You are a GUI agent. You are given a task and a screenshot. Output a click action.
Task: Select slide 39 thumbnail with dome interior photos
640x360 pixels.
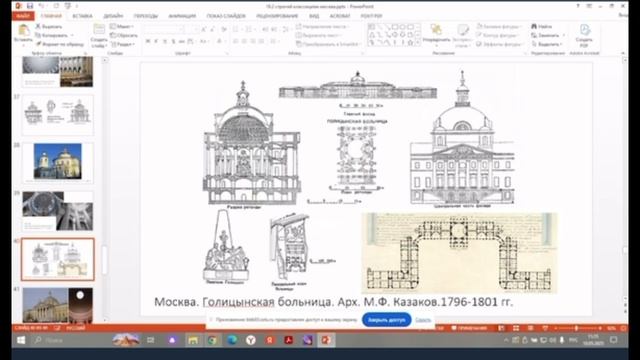pos(58,211)
